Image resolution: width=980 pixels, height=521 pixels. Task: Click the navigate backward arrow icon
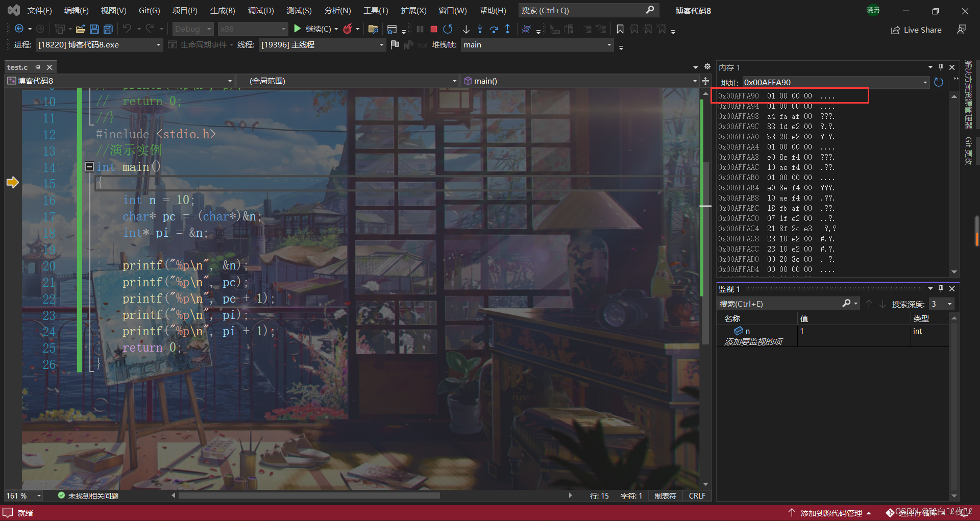[x=19, y=29]
